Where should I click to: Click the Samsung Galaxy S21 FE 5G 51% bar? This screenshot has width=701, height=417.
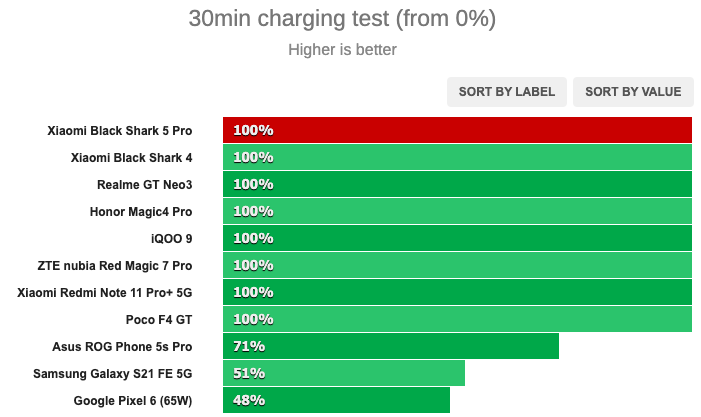pyautogui.click(x=344, y=373)
